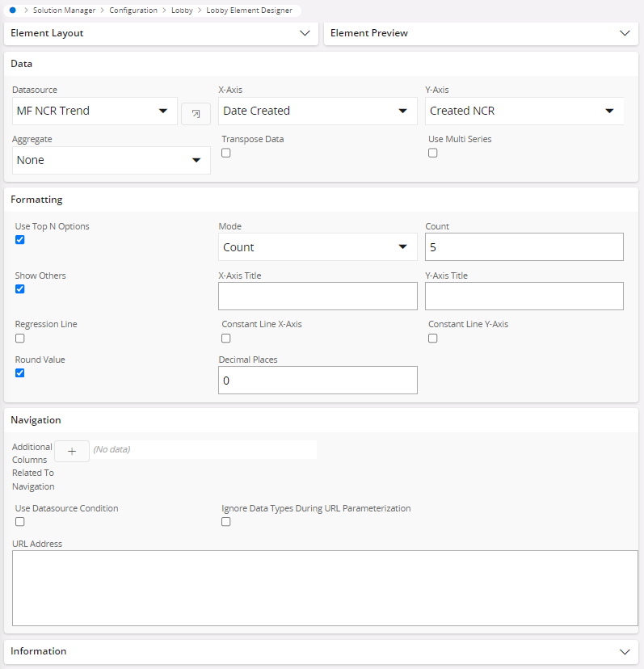Disable the Show Others option
Screen dimensions: 644x669
pyautogui.click(x=19, y=288)
